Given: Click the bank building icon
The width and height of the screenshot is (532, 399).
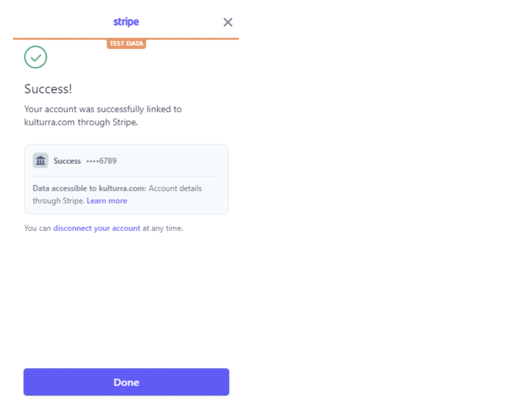Looking at the screenshot, I should point(41,160).
